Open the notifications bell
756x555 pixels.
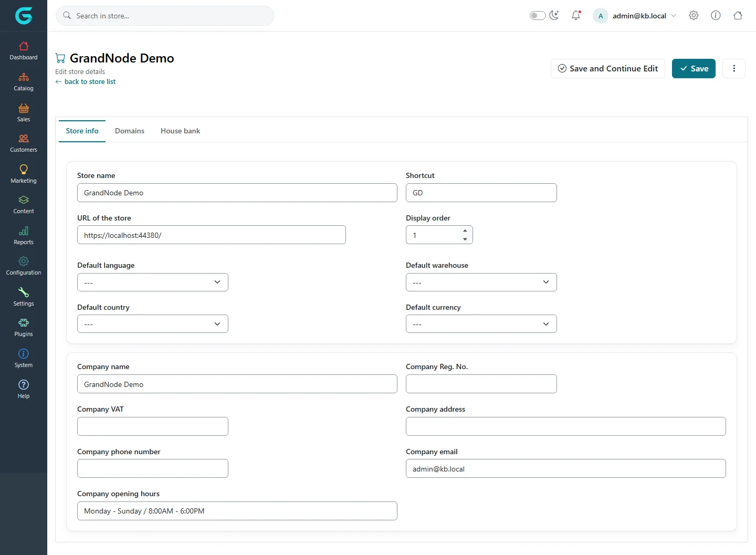[576, 15]
